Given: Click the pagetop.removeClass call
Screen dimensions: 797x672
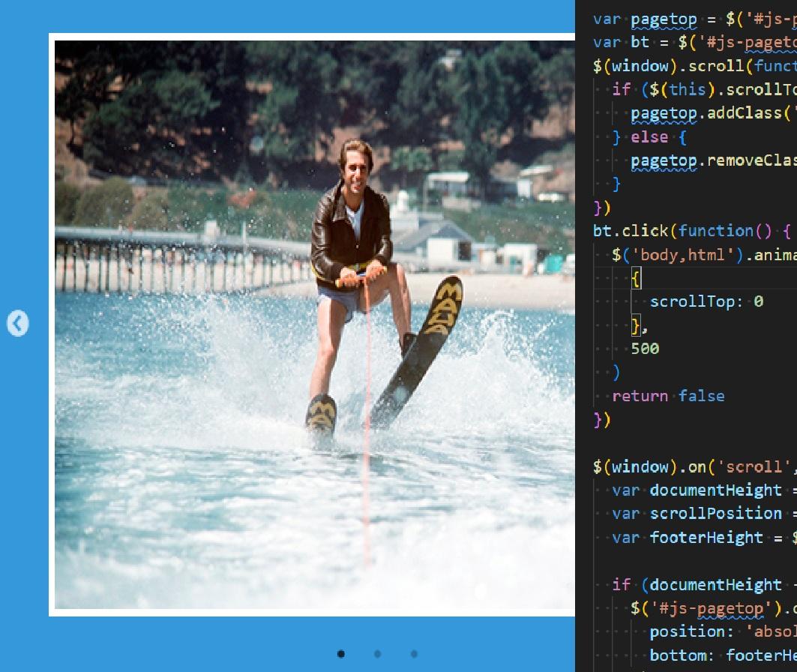Looking at the screenshot, I should click(x=712, y=160).
